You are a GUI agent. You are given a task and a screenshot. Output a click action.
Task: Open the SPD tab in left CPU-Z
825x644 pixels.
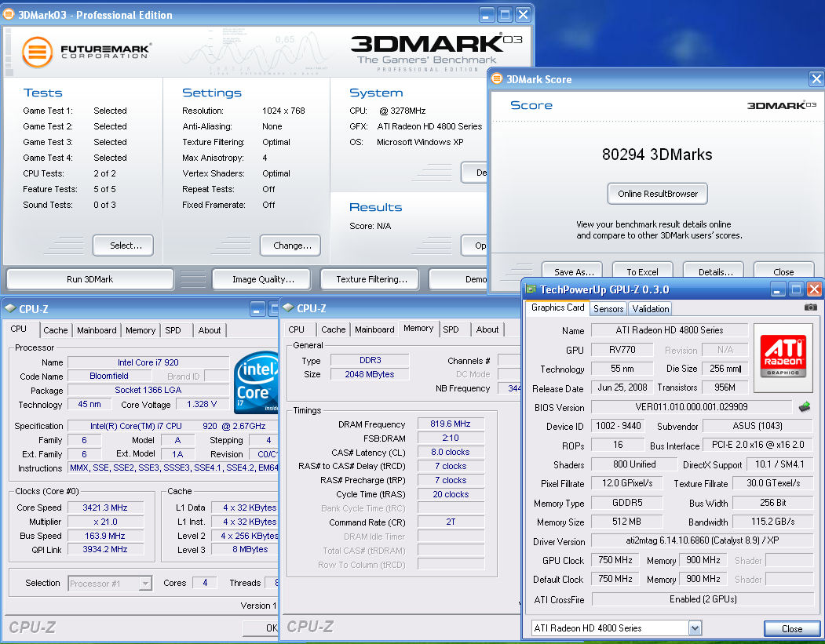click(173, 330)
